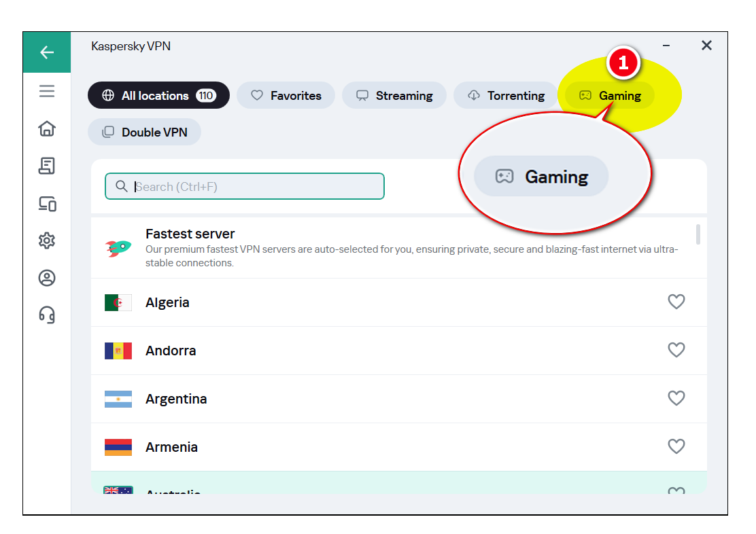
Task: Go back using the green arrow button
Action: point(47,52)
